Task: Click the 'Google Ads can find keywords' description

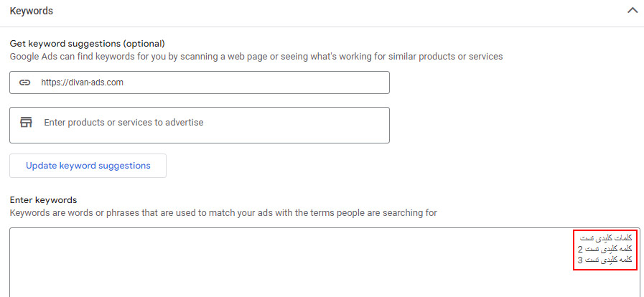Action: (256, 57)
